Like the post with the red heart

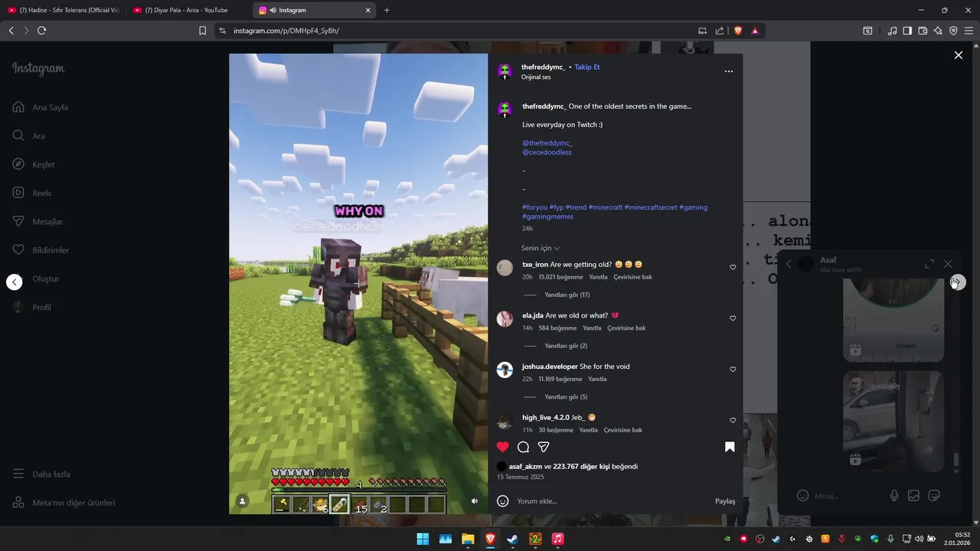tap(502, 447)
